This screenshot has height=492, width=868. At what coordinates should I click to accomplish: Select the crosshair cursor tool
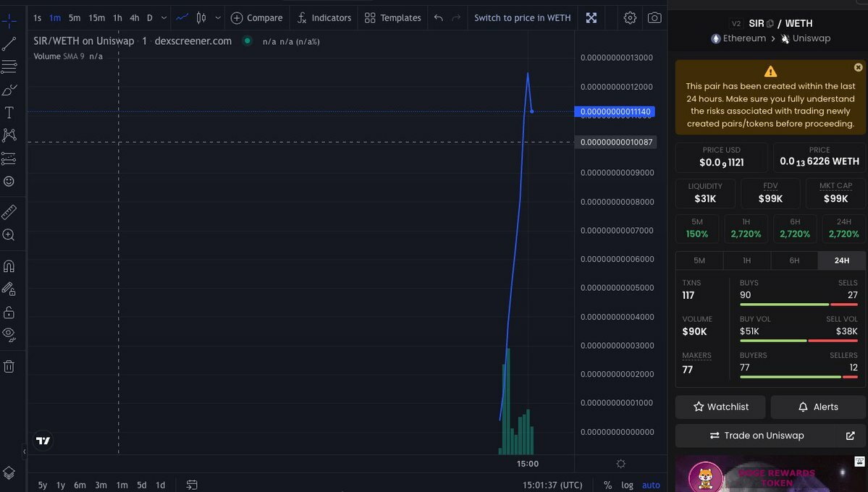(x=9, y=21)
